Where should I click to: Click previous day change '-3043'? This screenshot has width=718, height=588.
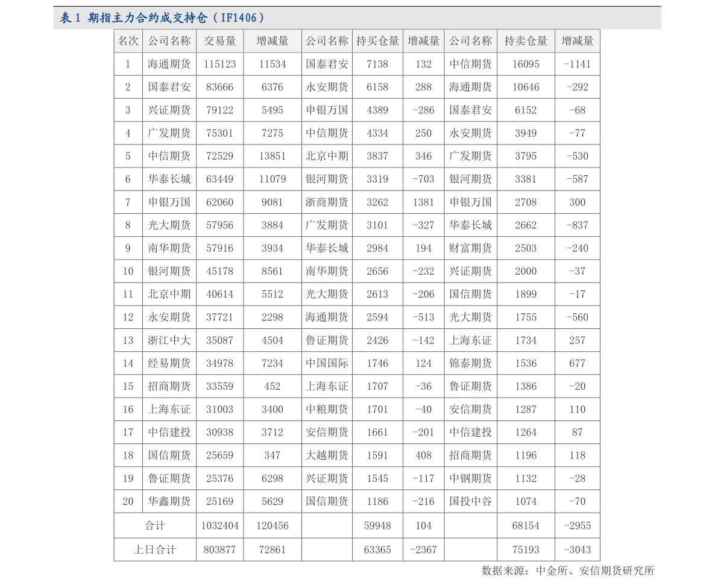[x=577, y=549]
